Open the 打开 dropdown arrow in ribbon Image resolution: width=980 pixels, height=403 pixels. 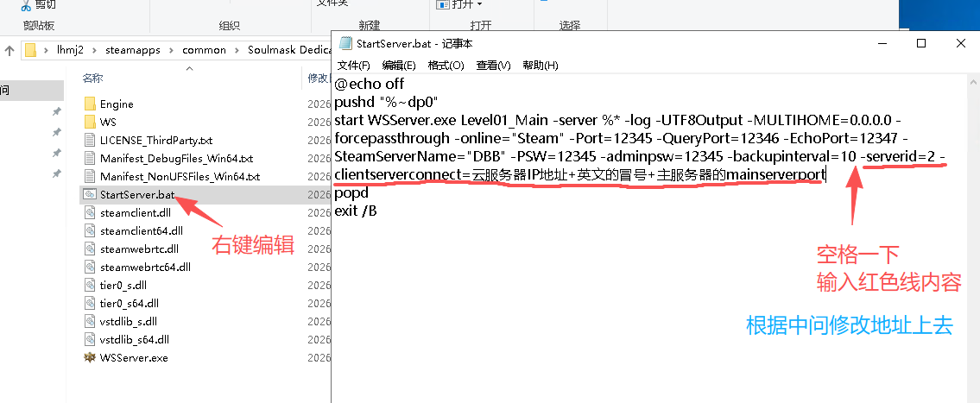click(x=479, y=5)
